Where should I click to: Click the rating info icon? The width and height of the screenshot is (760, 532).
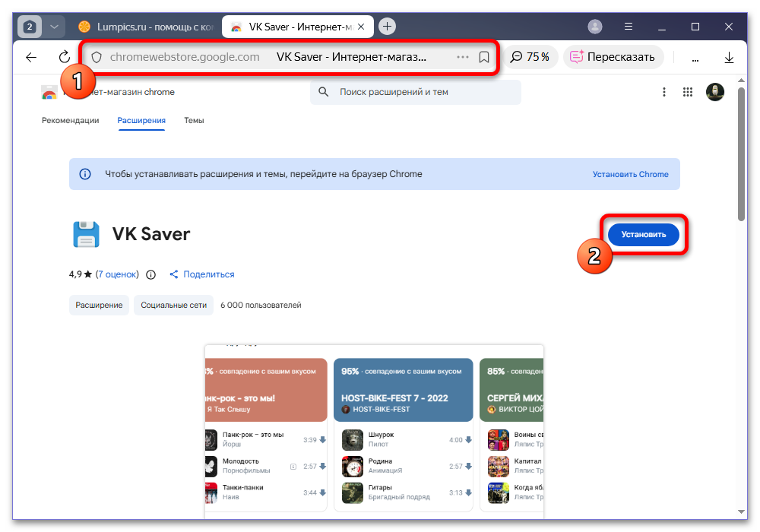pos(150,274)
